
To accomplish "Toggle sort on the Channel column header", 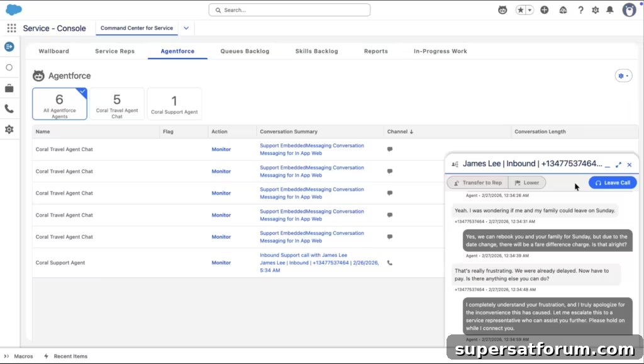I will point(447,132).
